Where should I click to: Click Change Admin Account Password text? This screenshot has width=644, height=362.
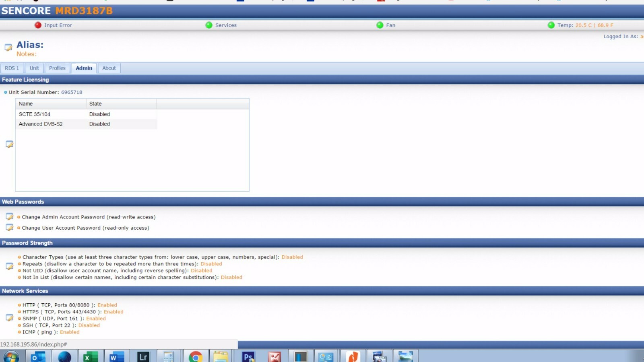coord(89,217)
